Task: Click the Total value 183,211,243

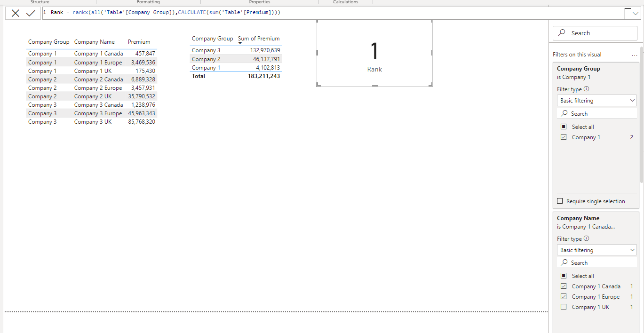Action: click(264, 76)
